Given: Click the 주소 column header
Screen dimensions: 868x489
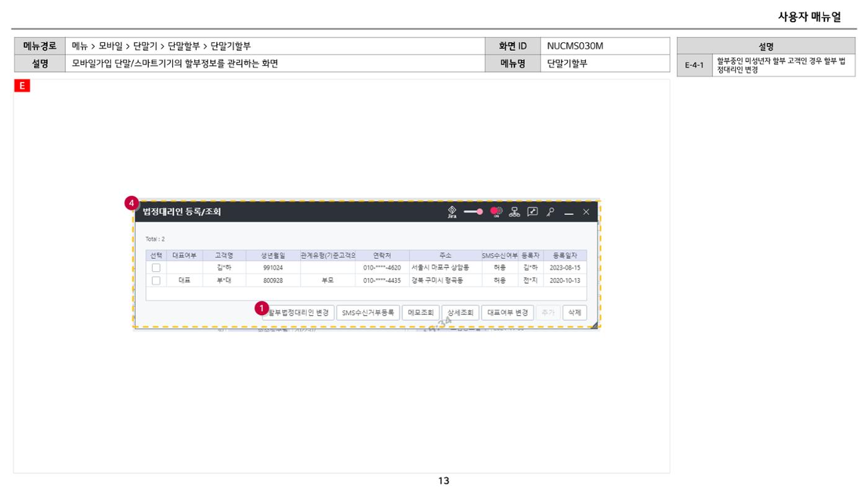Looking at the screenshot, I should tap(445, 256).
